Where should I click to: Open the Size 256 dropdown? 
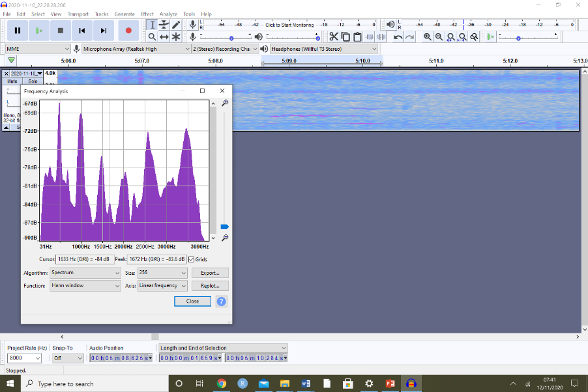162,273
